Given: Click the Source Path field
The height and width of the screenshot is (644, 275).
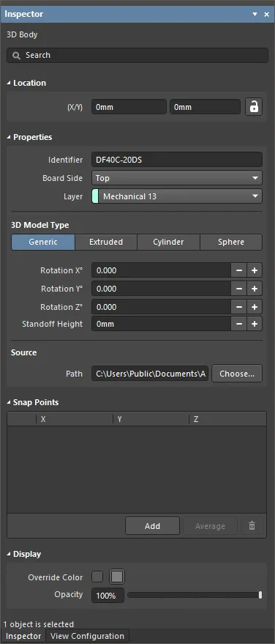Looking at the screenshot, I should click(150, 374).
